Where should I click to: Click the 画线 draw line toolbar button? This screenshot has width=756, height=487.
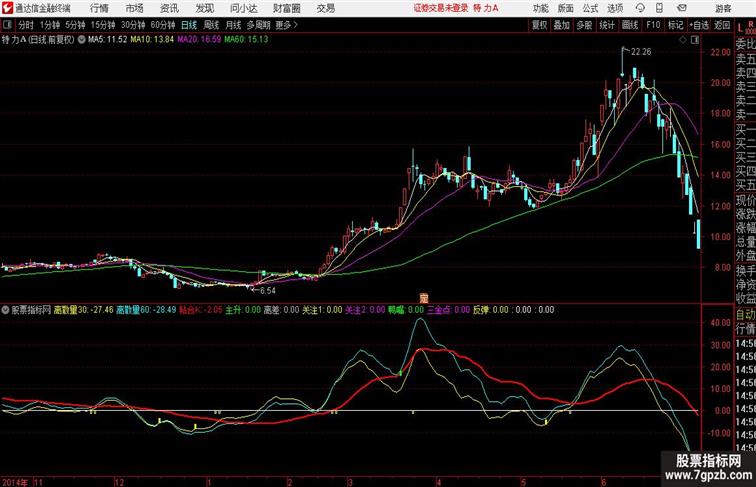(630, 25)
